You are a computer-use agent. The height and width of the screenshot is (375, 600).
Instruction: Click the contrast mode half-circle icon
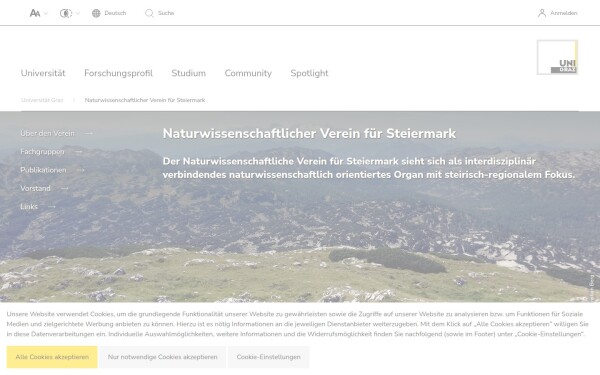click(66, 13)
